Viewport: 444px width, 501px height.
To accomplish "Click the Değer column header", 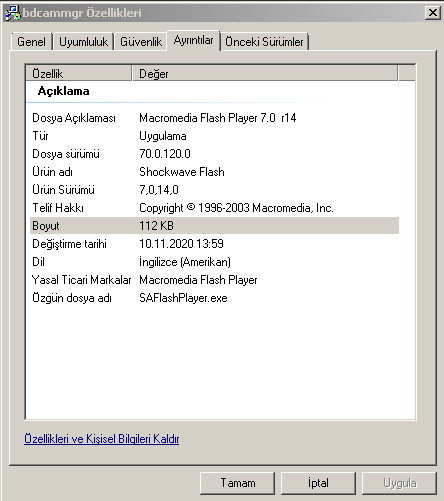I will (x=265, y=73).
